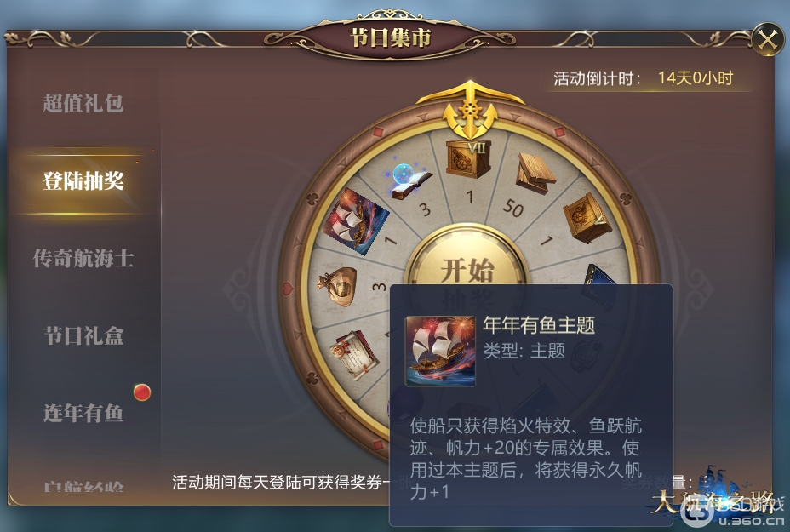Click the red notification dot on 连年有鱼
Screen dimensions: 790x532
click(x=142, y=392)
